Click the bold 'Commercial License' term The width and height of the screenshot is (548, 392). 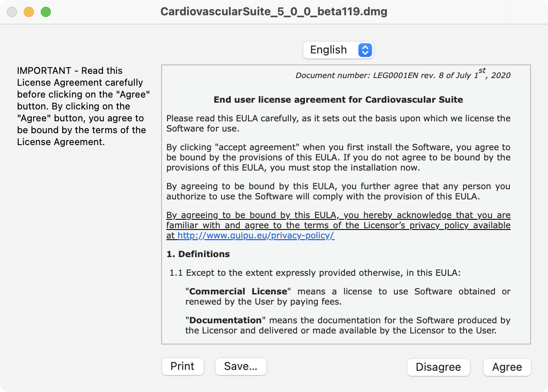[238, 291]
